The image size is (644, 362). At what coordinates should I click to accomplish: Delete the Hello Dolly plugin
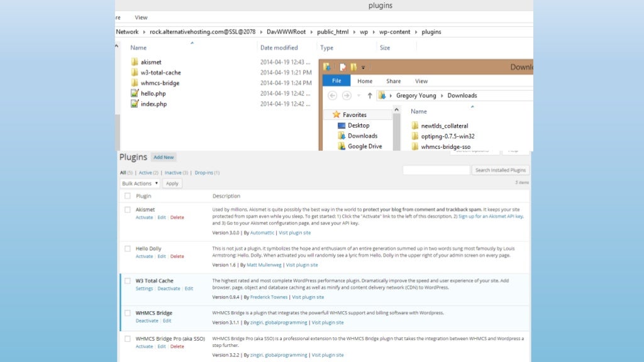[177, 256]
